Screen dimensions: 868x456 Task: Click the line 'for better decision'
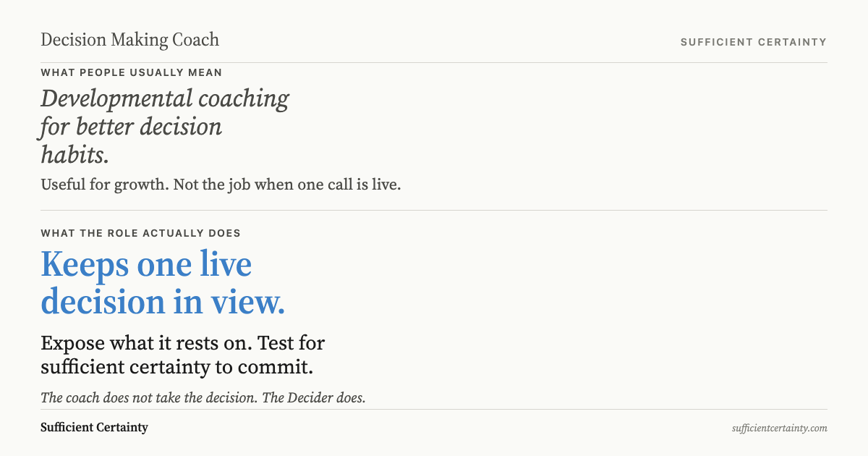(x=131, y=127)
